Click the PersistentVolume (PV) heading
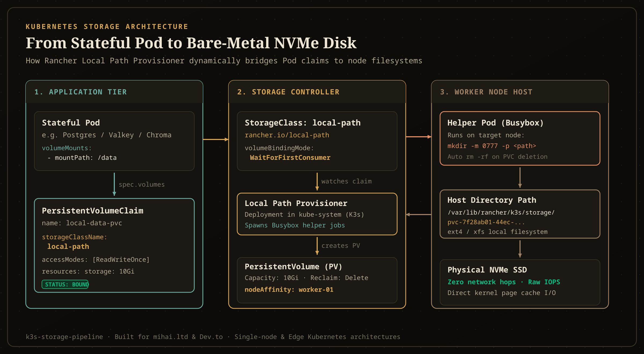 coord(294,267)
